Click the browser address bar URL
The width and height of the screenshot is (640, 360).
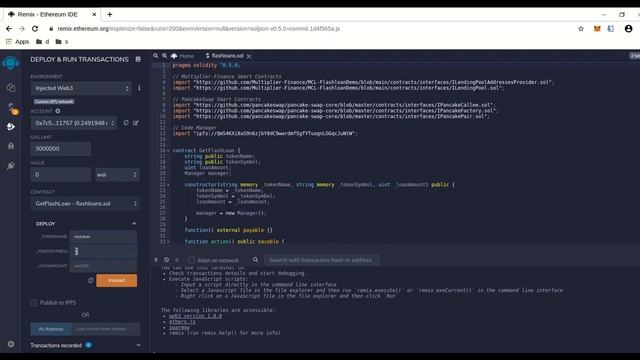198,29
